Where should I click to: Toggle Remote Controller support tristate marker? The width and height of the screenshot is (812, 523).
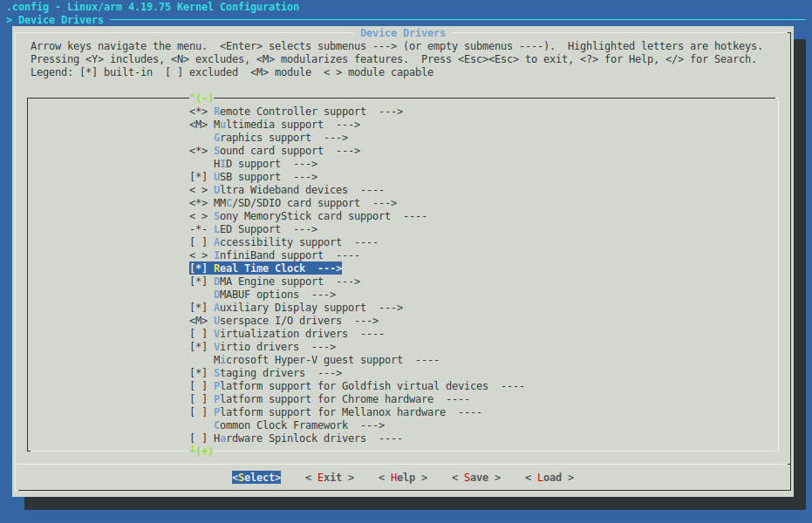pos(198,112)
